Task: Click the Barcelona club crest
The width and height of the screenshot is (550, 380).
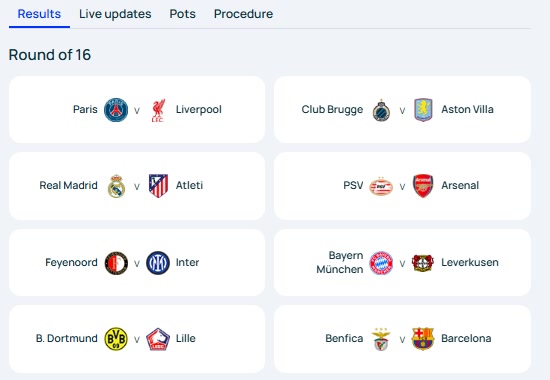Action: point(423,339)
